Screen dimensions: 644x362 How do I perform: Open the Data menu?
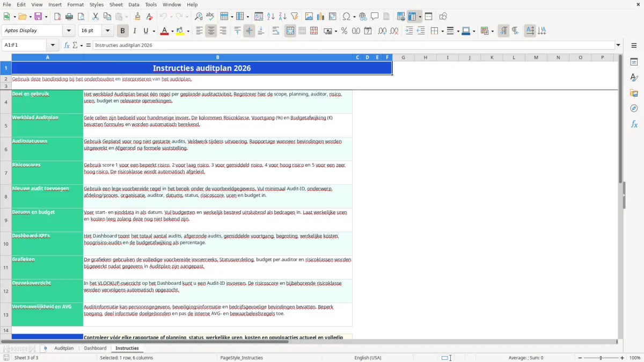(x=134, y=4)
